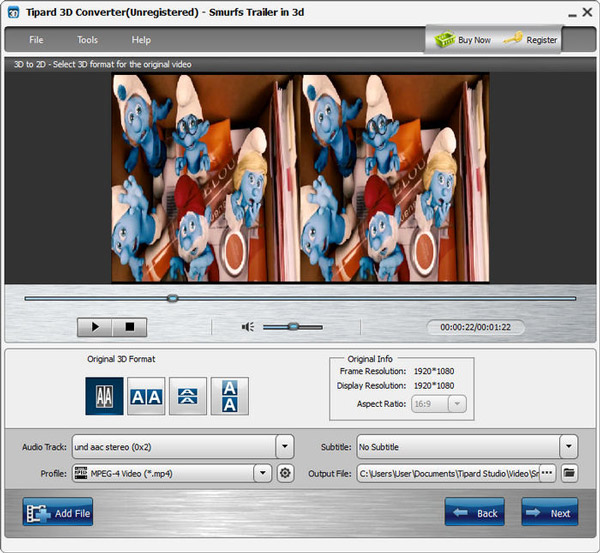Expand the Subtitle dropdown
This screenshot has height=553, width=600.
click(569, 446)
